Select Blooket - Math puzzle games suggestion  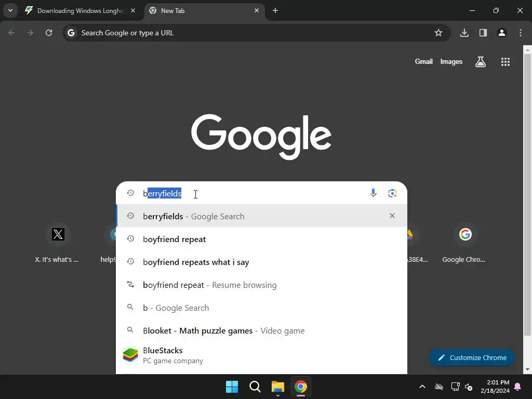[x=262, y=330]
